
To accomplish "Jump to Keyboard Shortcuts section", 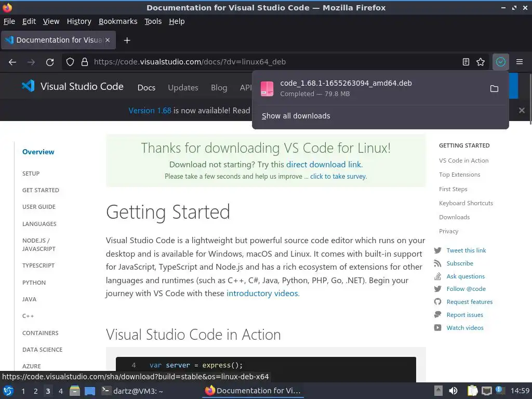I will [x=466, y=203].
